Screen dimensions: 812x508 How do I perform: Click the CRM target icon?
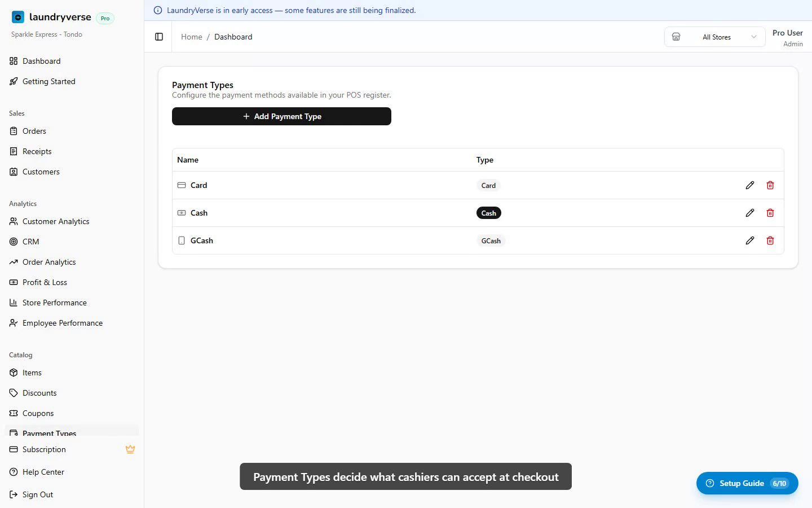14,242
